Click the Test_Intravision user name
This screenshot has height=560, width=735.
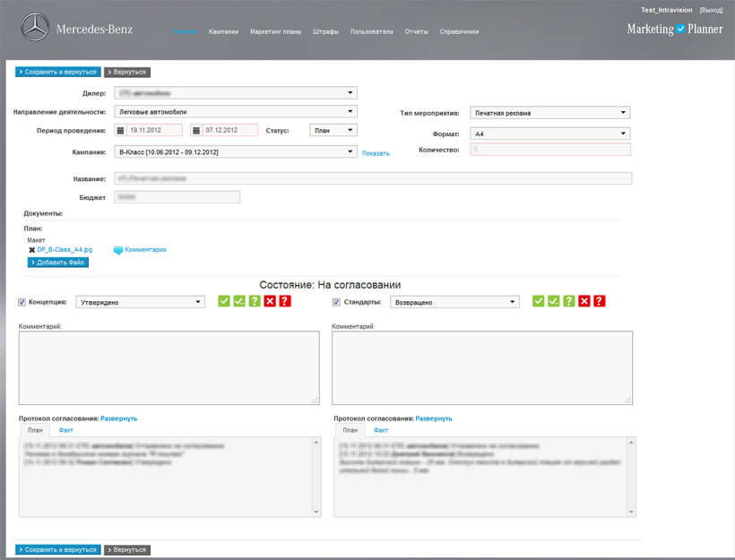667,10
